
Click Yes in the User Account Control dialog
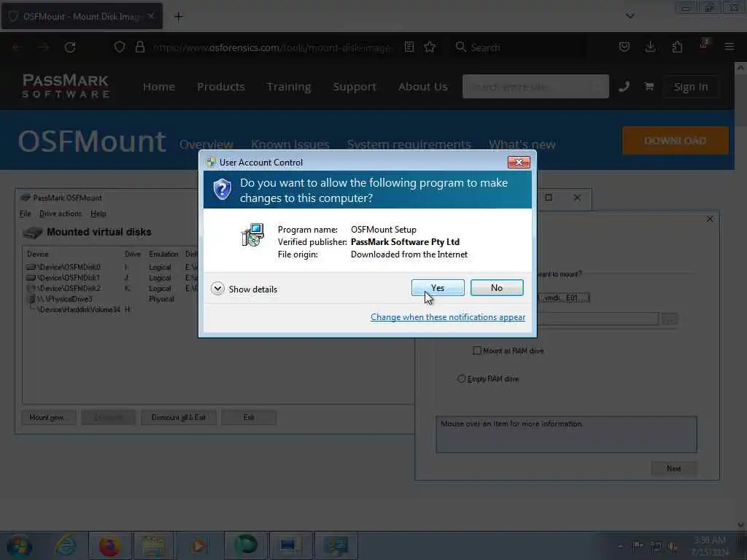438,287
